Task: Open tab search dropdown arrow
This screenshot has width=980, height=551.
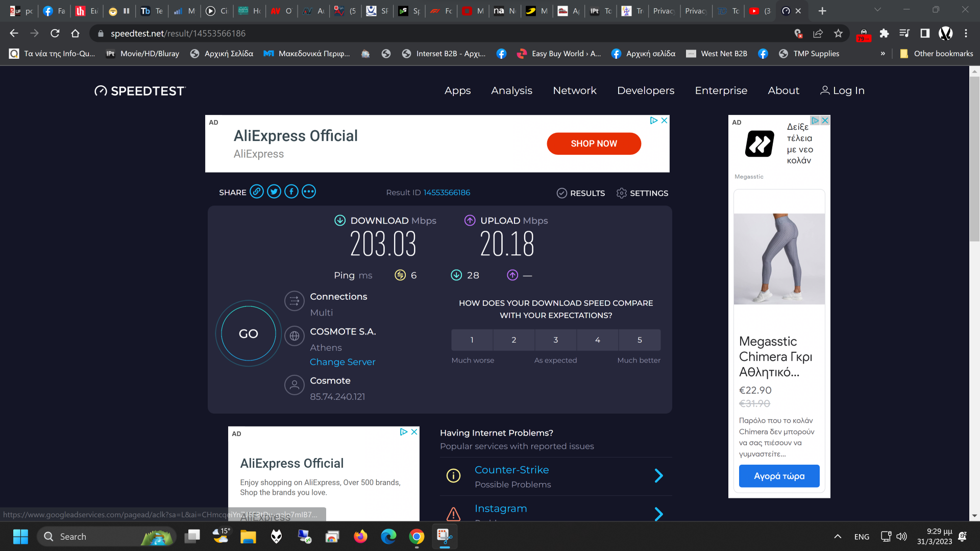Action: click(877, 10)
